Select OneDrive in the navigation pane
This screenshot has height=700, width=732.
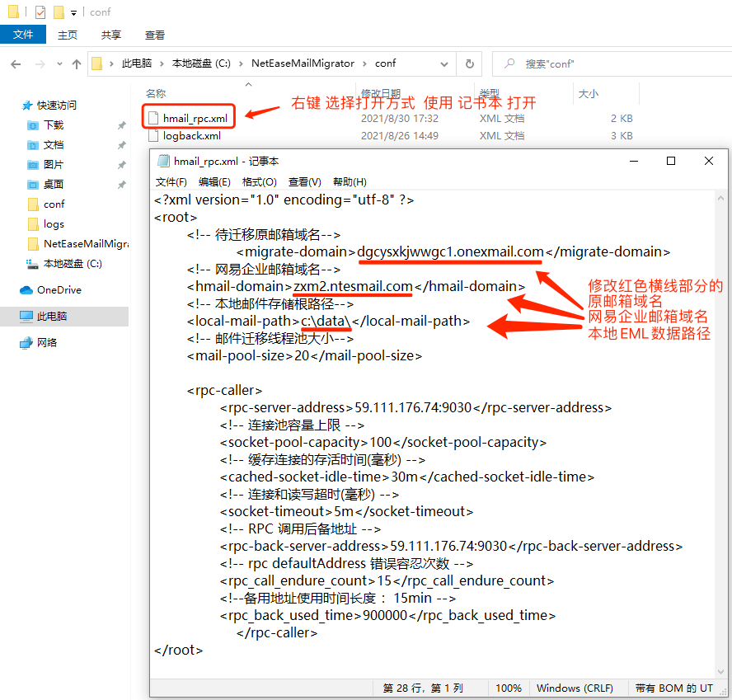pos(59,290)
